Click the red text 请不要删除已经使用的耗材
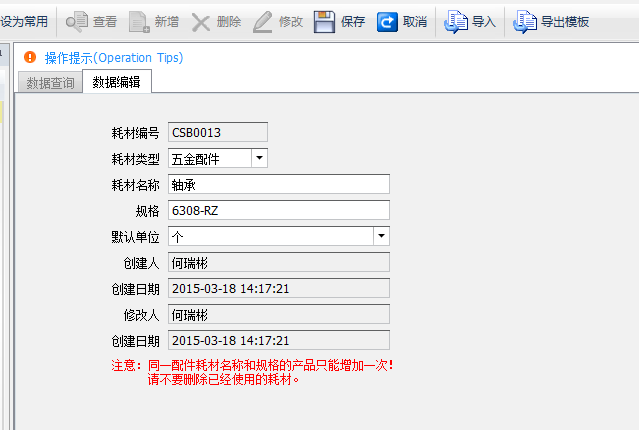The width and height of the screenshot is (639, 430). pos(223,379)
